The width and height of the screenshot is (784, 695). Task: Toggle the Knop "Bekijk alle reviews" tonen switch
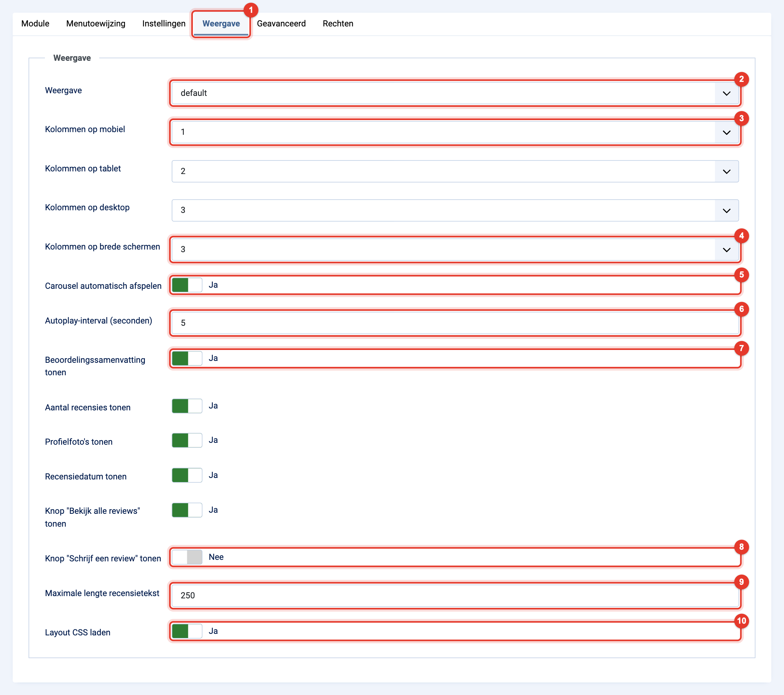(187, 510)
